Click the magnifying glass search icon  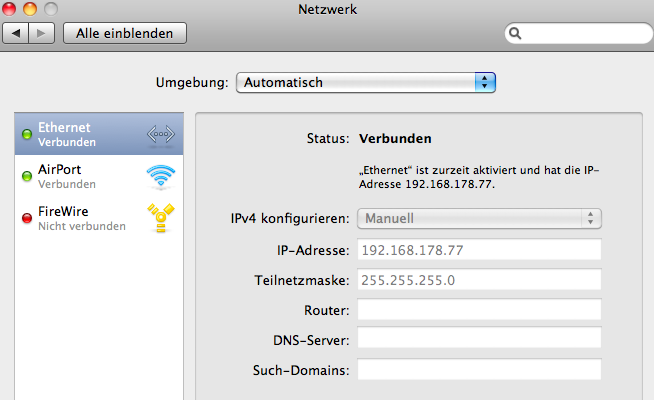pyautogui.click(x=517, y=33)
